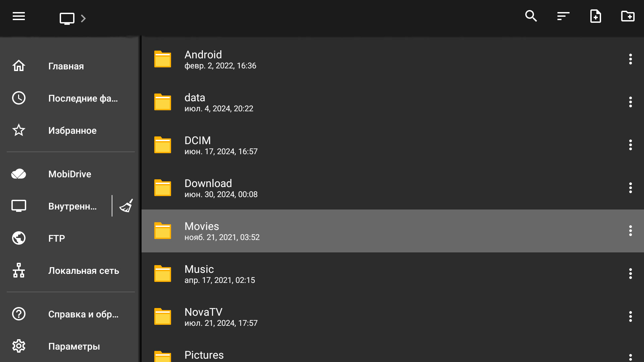The image size is (644, 362).
Task: Open the sort options icon
Action: point(563,16)
